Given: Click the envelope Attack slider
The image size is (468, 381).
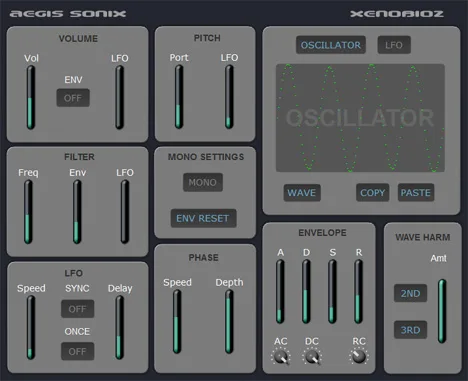Looking at the screenshot, I should 280,292.
